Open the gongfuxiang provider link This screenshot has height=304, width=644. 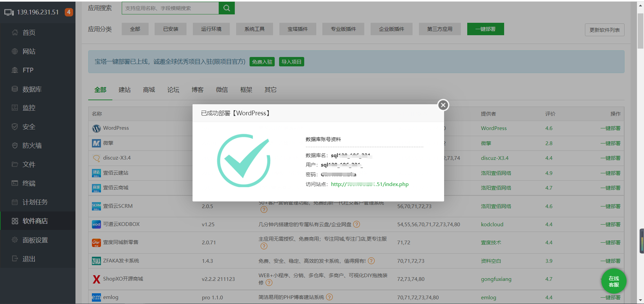(x=496, y=279)
